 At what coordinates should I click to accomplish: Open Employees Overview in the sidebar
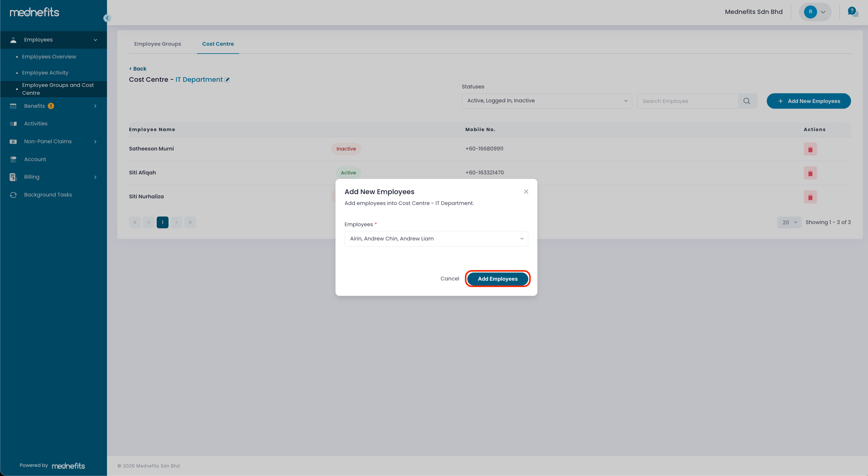(49, 57)
